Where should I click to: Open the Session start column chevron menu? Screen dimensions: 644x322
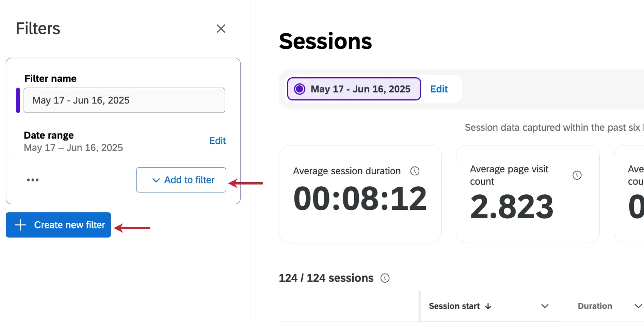[x=545, y=306]
